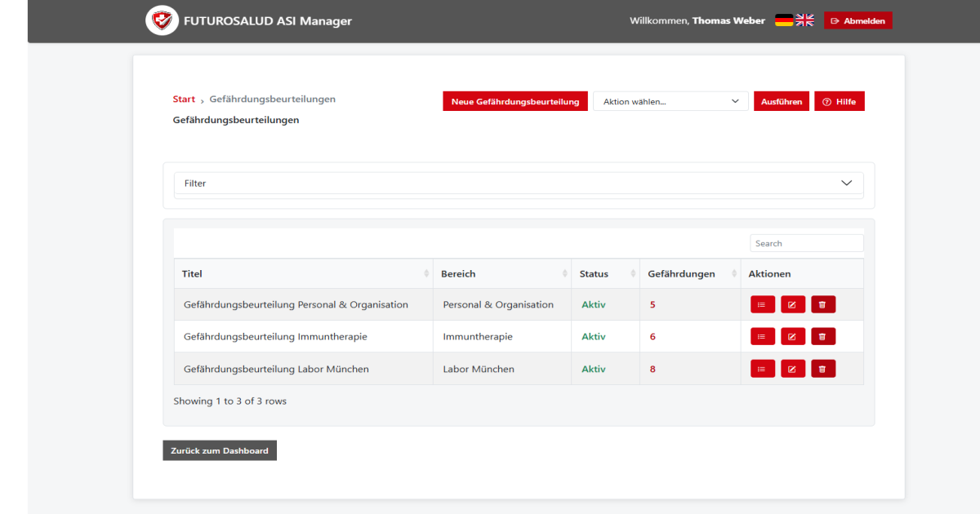Image resolution: width=980 pixels, height=514 pixels.
Task: Select the Gefährdungsbeurteilungen breadcrumb item
Action: point(272,99)
